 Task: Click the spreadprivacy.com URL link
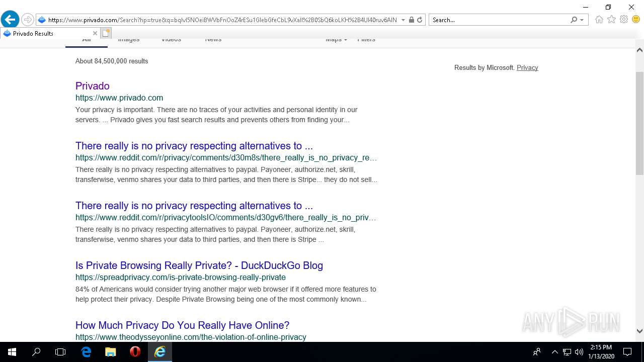[x=181, y=278]
